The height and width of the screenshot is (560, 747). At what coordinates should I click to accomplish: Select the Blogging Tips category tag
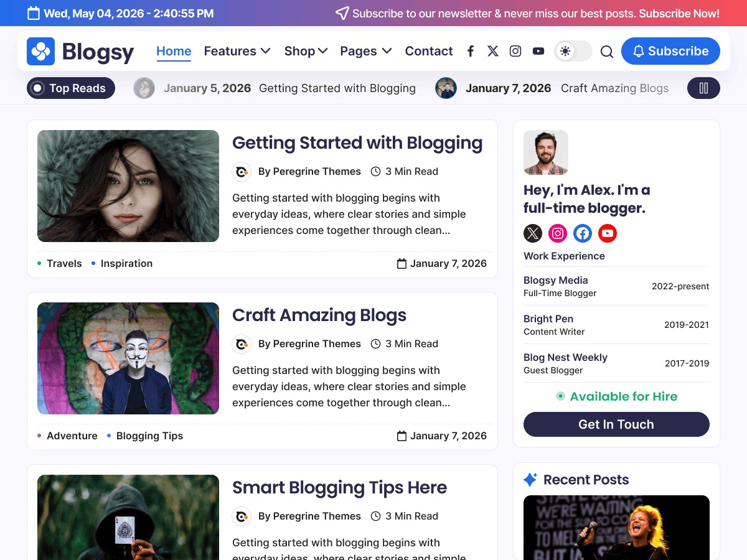click(x=149, y=436)
